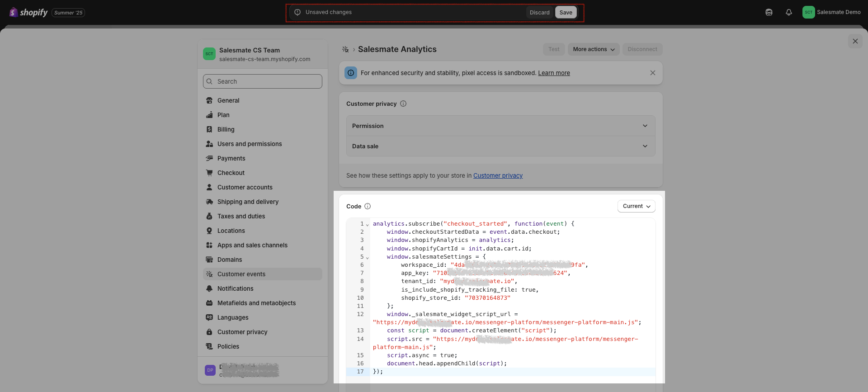Expand the Data sale section
The image size is (868, 392).
[501, 146]
